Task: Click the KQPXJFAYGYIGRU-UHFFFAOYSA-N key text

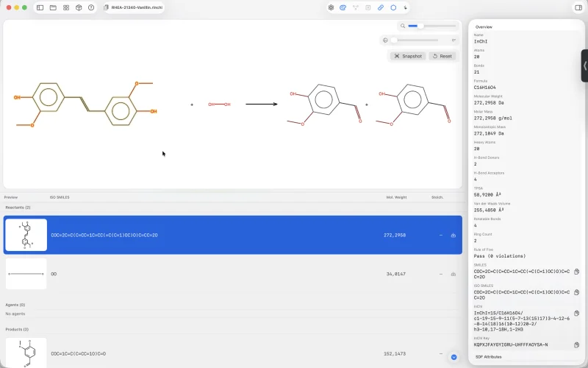Action: tap(511, 344)
